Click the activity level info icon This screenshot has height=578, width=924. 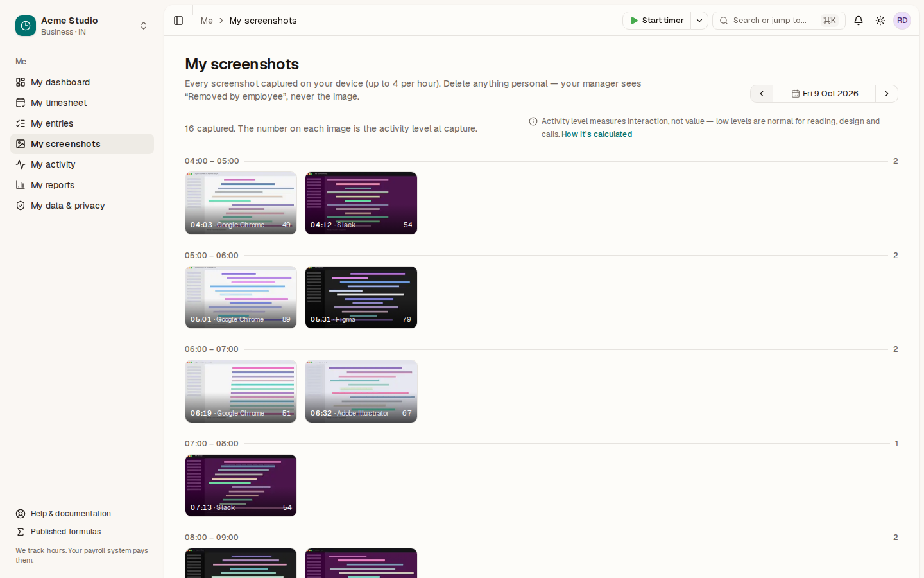pyautogui.click(x=533, y=121)
